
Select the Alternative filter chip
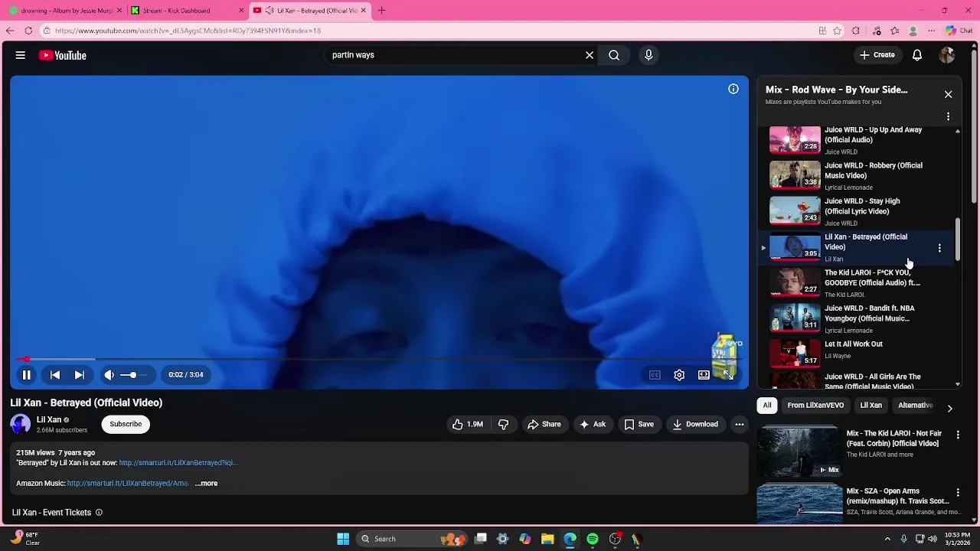point(915,406)
